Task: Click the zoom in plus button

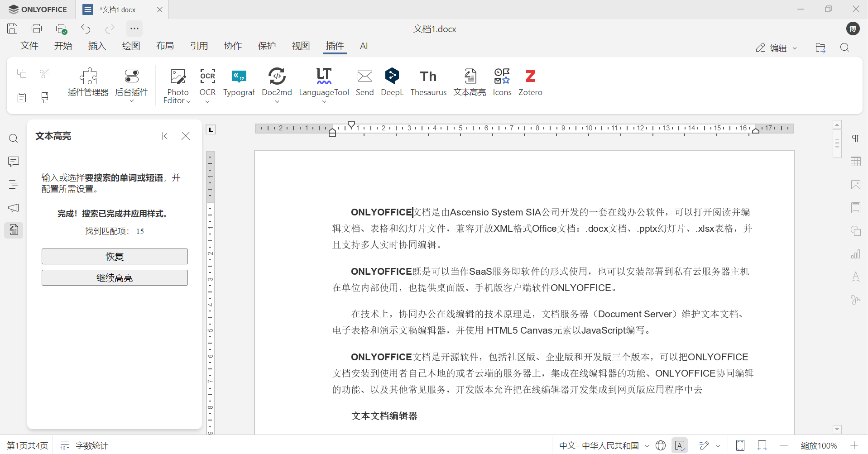Action: [854, 445]
